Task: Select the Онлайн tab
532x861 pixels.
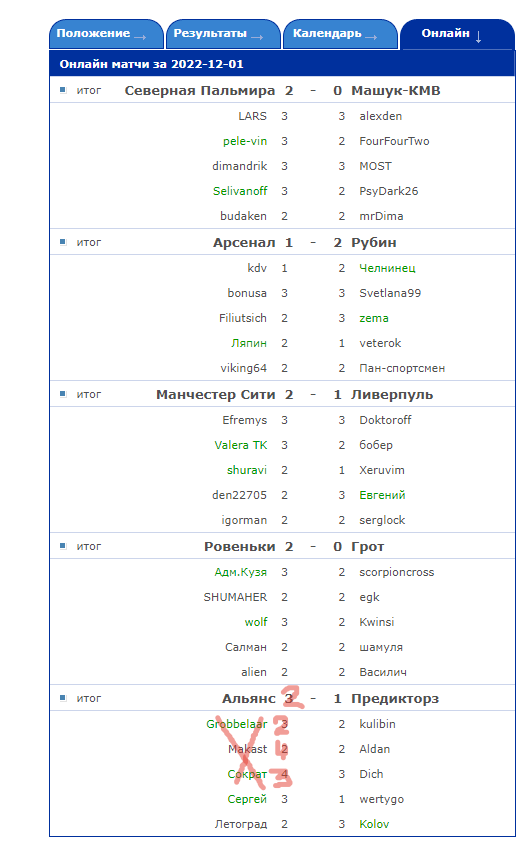Action: point(457,34)
